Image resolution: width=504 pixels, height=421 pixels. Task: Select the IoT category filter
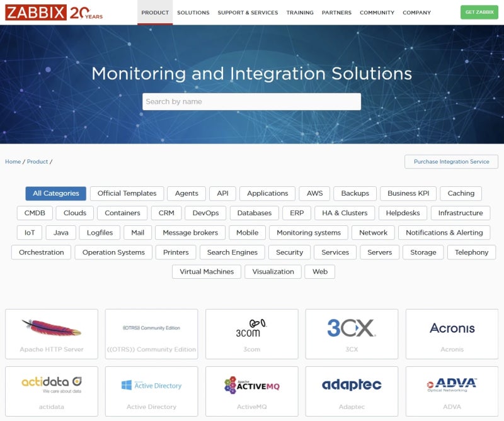[x=30, y=232]
